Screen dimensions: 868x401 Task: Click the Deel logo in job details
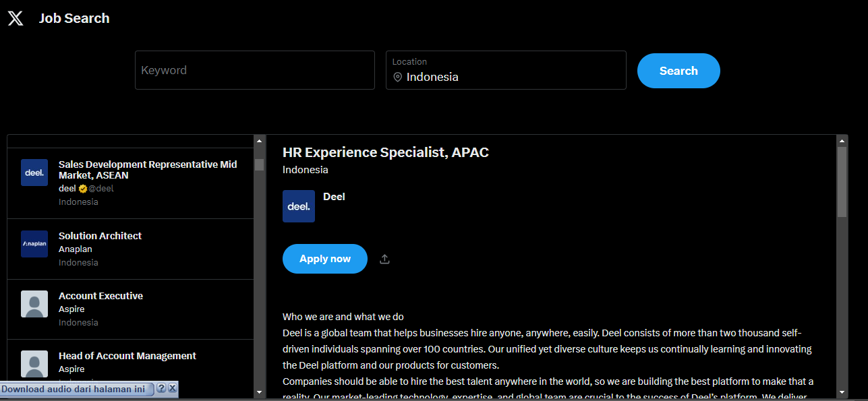(x=298, y=206)
